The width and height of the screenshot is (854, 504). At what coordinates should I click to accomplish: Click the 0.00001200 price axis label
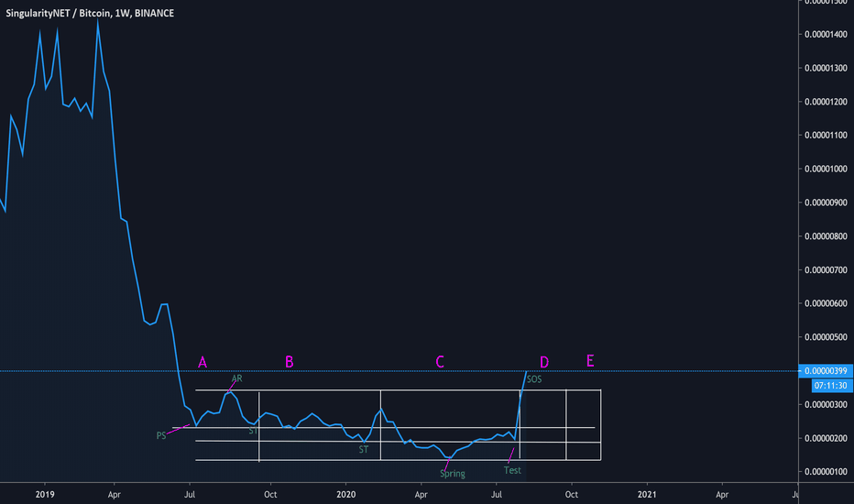point(826,102)
